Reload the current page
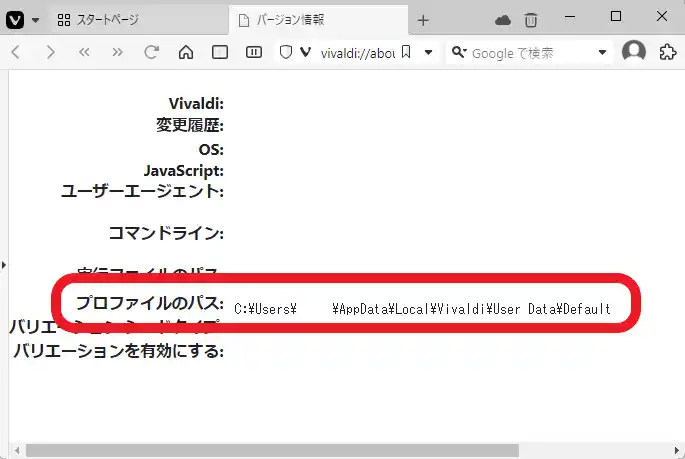This screenshot has width=685, height=459. [152, 52]
